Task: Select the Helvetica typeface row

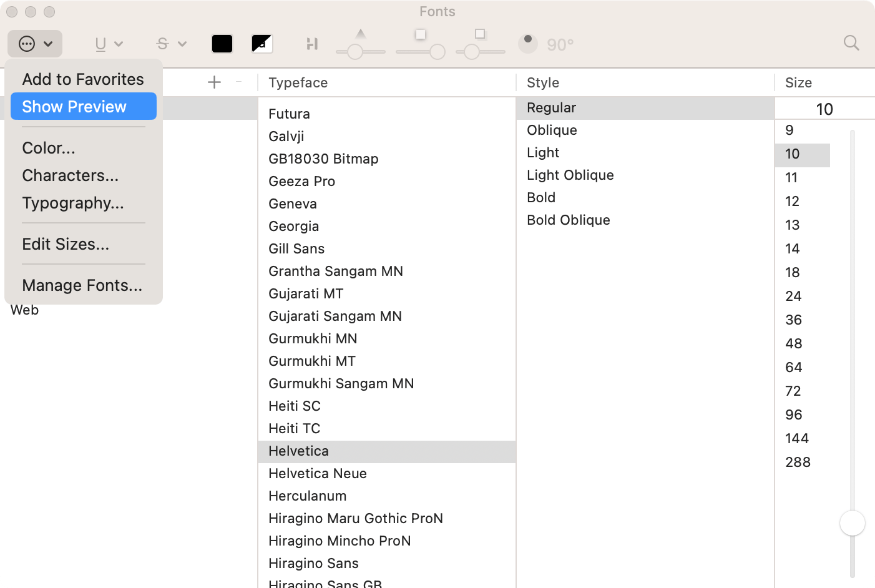Action: [387, 451]
